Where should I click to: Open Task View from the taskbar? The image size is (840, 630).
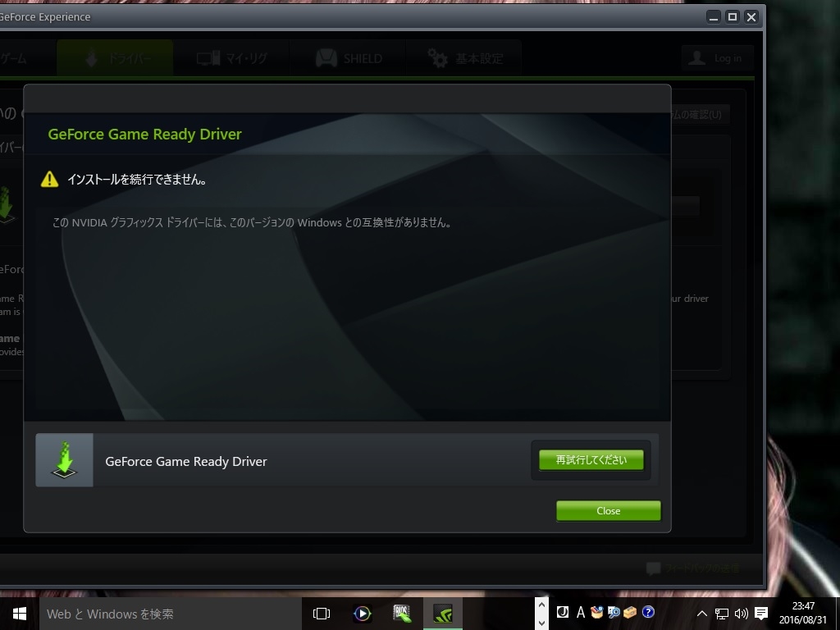click(x=322, y=614)
